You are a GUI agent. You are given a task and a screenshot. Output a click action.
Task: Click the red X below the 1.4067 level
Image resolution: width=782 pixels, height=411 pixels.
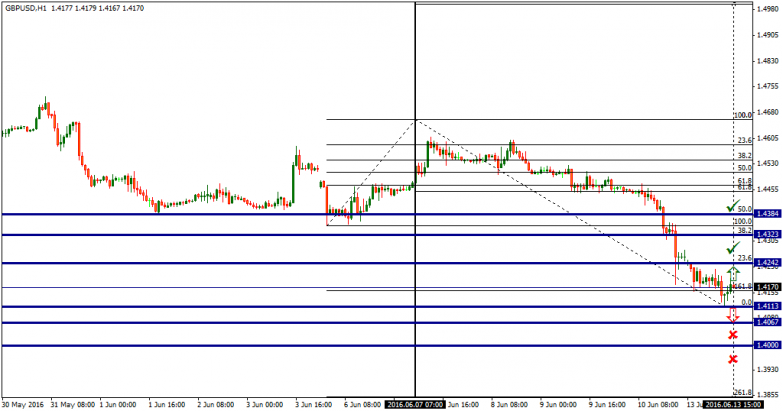click(733, 335)
